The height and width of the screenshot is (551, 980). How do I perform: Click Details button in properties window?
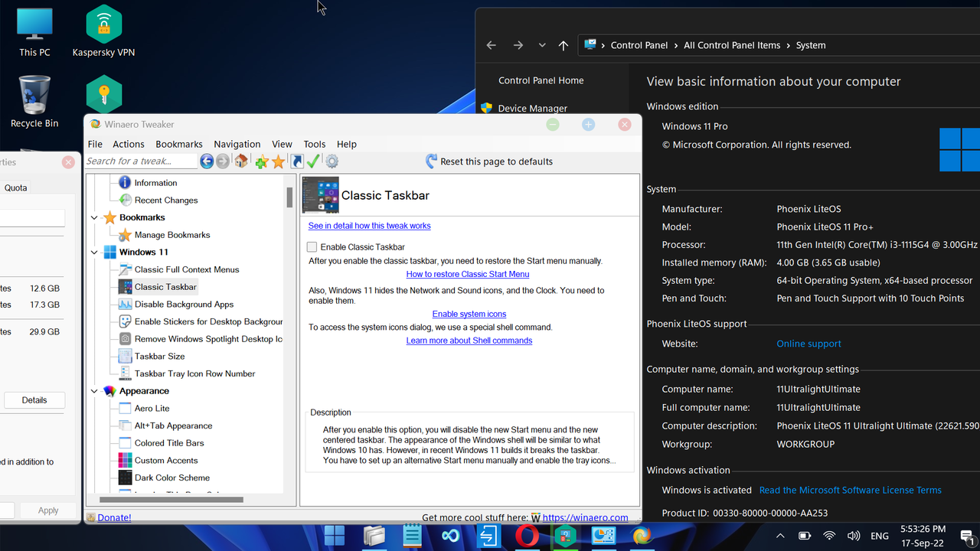click(34, 400)
